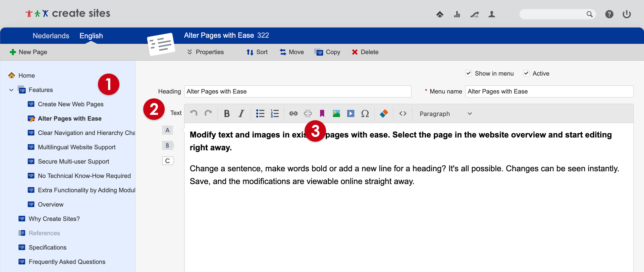The width and height of the screenshot is (644, 272).
Task: Uncheck the Active checkbox
Action: [526, 73]
